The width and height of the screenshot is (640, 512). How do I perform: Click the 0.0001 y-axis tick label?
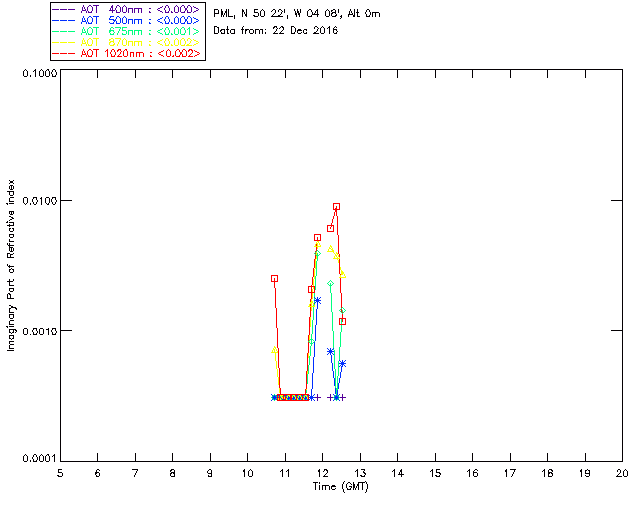pos(40,459)
